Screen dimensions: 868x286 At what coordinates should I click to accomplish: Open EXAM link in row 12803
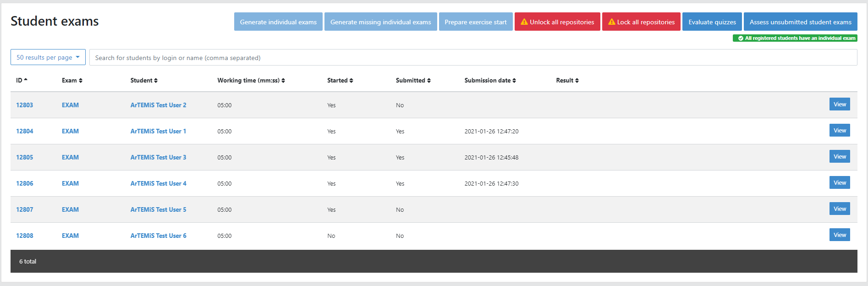70,105
